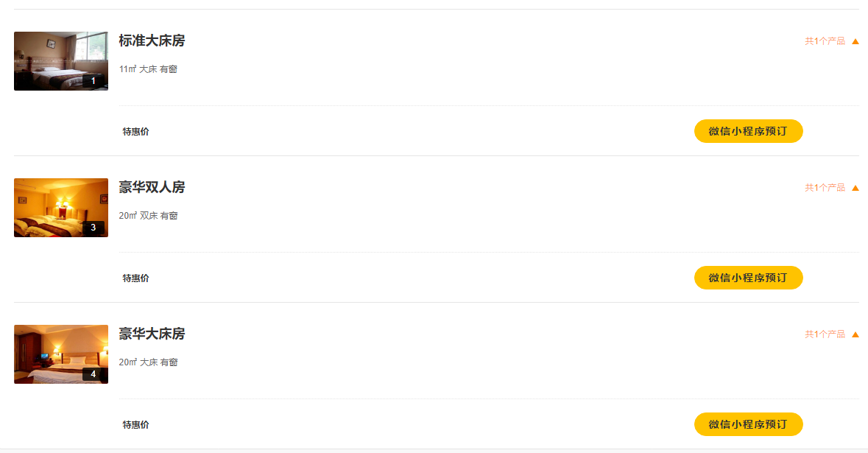This screenshot has width=868, height=453.
Task: Collapse 豪华双人房 products with the orange triangle
Action: click(x=855, y=188)
